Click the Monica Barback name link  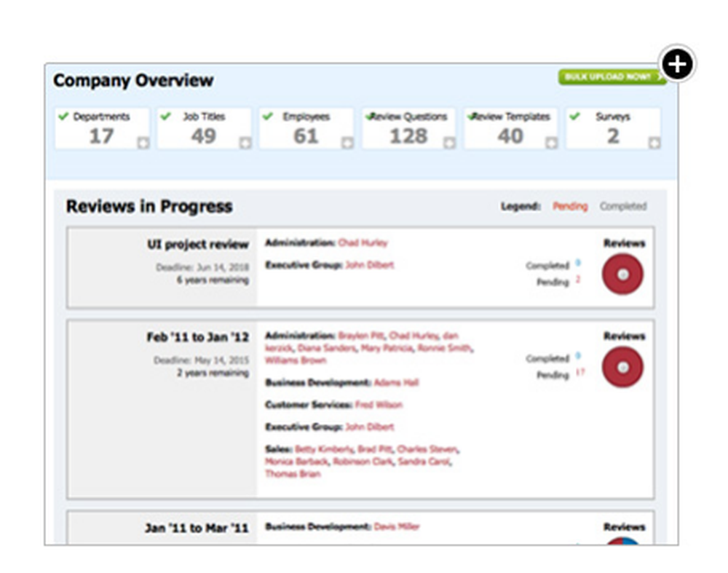(x=297, y=462)
